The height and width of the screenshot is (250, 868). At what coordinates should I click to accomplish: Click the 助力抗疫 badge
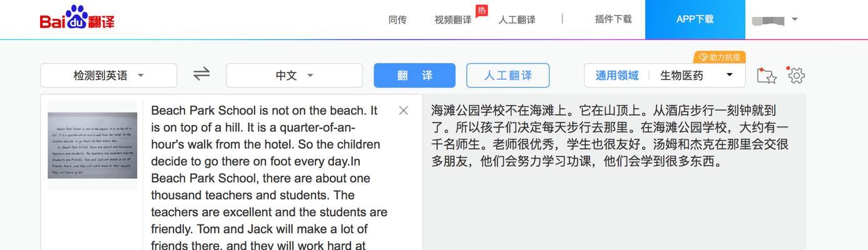pos(720,57)
